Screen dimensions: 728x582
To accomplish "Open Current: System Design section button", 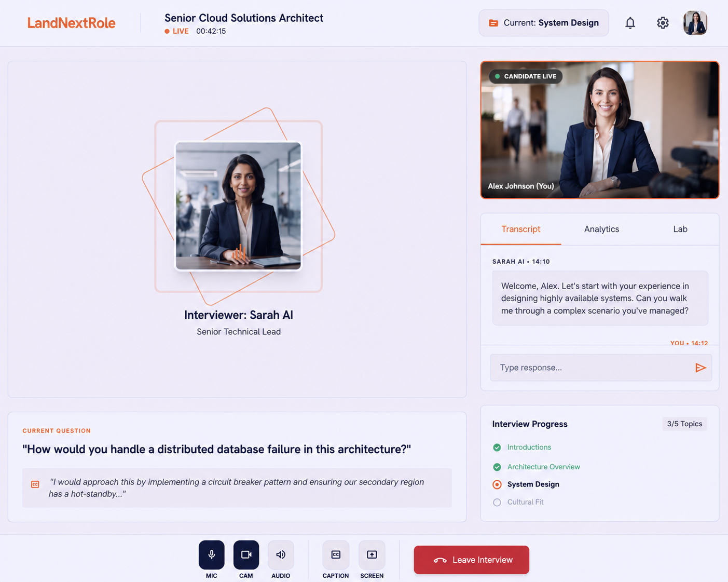I will coord(544,23).
